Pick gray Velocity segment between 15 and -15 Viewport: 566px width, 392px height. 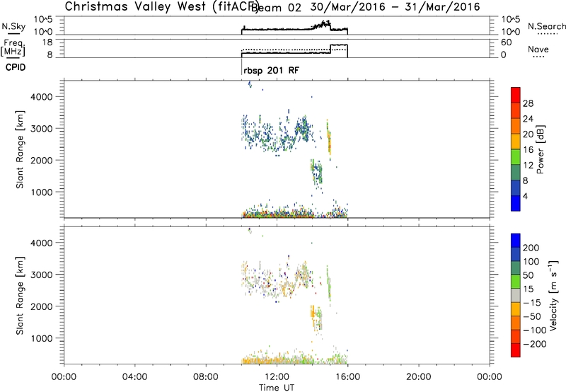[x=516, y=295]
